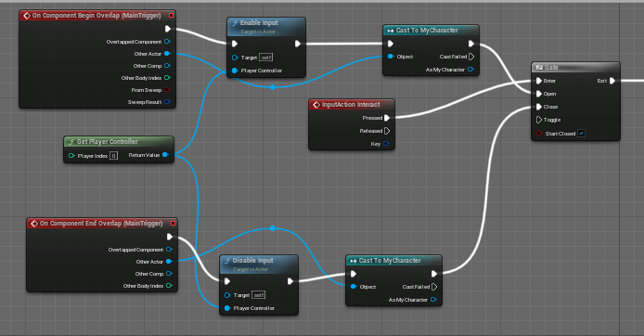
Task: Click the Overlapped Component pin on Begin Overlap node
Action: click(x=167, y=42)
